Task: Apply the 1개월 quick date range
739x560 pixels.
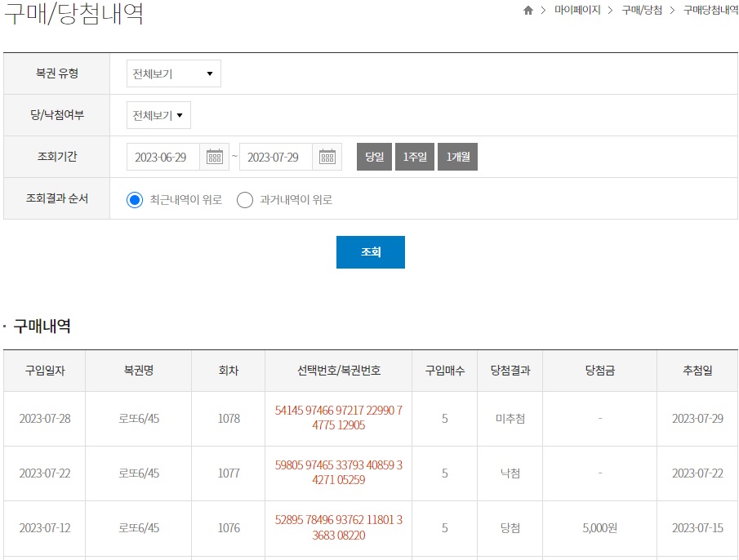Action: [457, 156]
